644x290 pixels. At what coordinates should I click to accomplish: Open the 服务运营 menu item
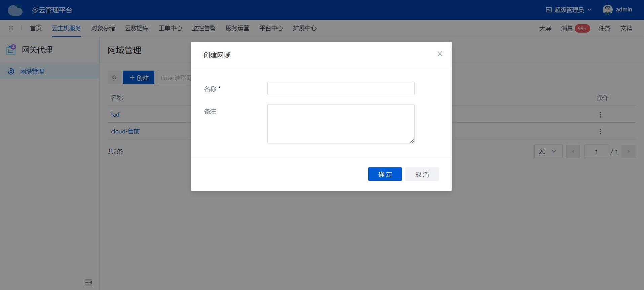[x=237, y=28]
